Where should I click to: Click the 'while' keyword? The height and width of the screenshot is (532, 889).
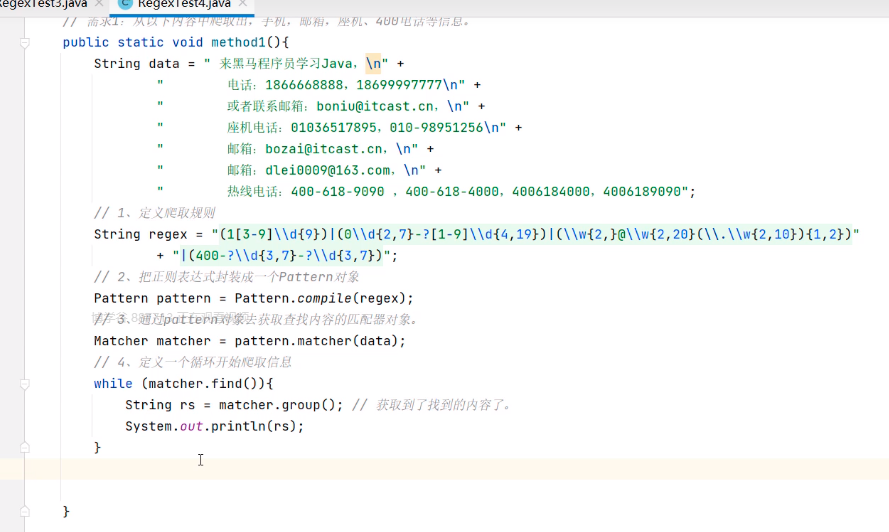tap(113, 383)
